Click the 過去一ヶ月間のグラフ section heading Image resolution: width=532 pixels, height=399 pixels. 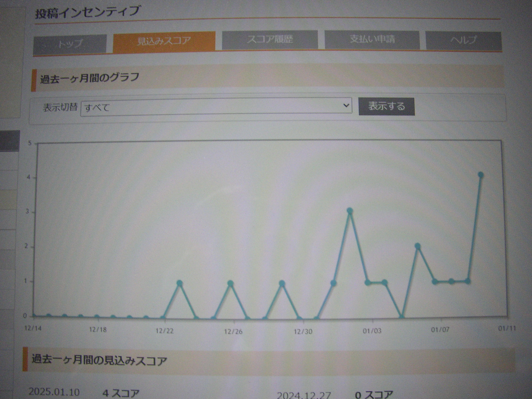(x=90, y=78)
